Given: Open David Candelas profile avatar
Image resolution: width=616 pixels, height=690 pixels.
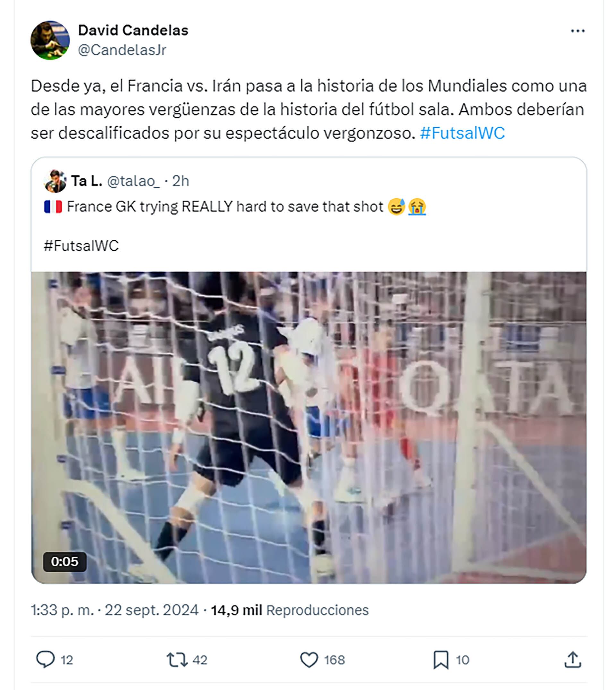Looking at the screenshot, I should tap(50, 40).
